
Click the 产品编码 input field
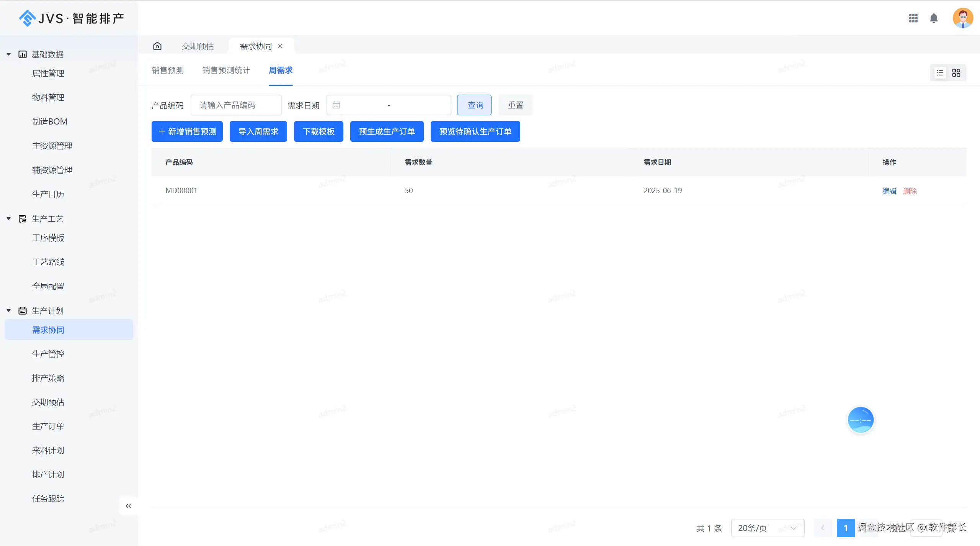click(236, 105)
